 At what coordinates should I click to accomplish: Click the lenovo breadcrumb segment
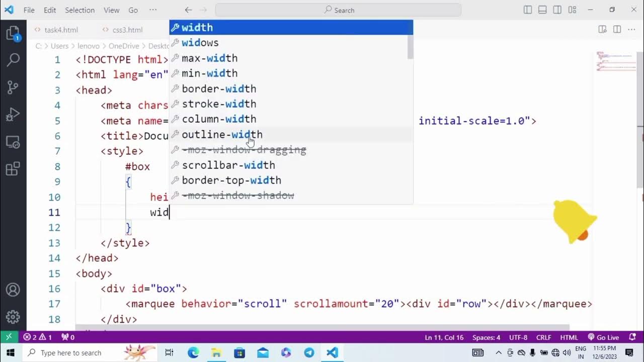tap(88, 46)
